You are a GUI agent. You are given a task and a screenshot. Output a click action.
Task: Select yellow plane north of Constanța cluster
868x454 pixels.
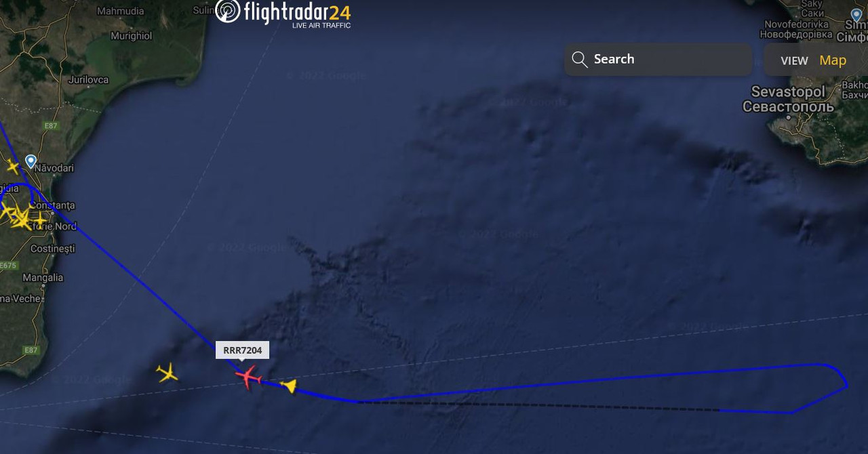pyautogui.click(x=12, y=166)
